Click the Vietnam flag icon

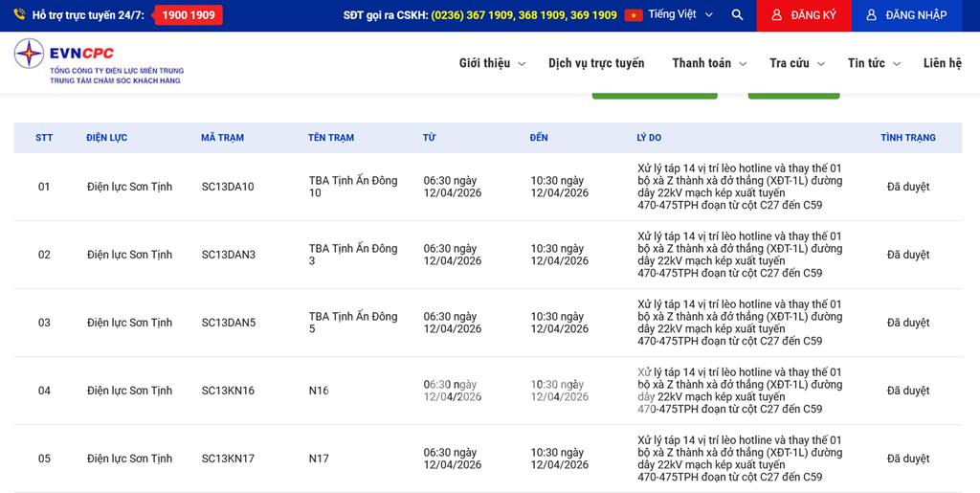pos(634,15)
